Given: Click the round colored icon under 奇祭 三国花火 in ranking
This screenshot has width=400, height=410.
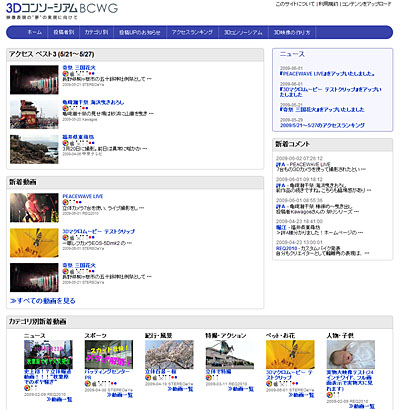Looking at the screenshot, I should point(65,73).
